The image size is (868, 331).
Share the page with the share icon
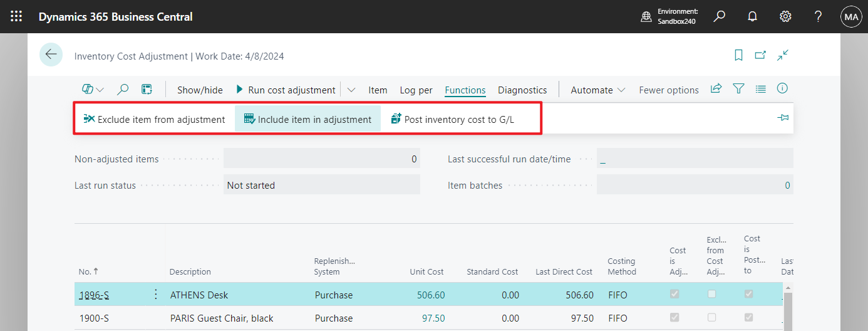(716, 89)
